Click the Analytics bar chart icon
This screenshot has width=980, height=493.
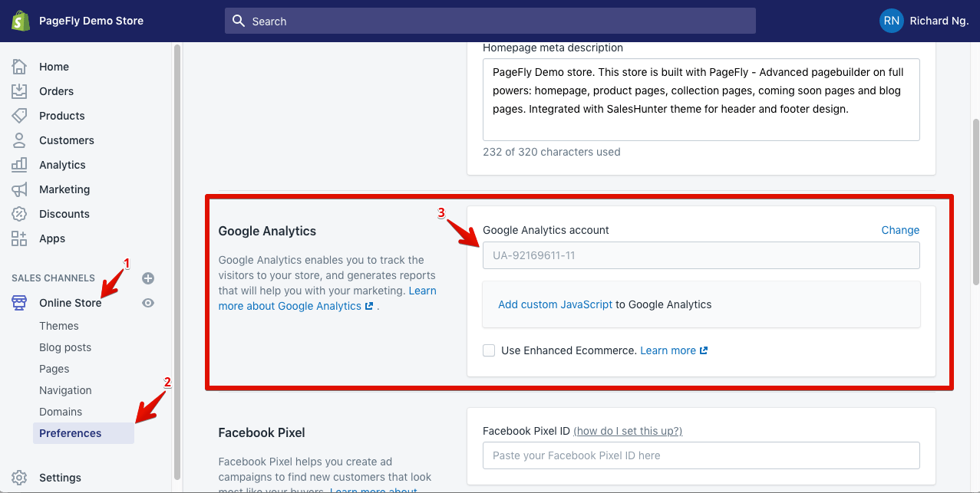pos(19,165)
